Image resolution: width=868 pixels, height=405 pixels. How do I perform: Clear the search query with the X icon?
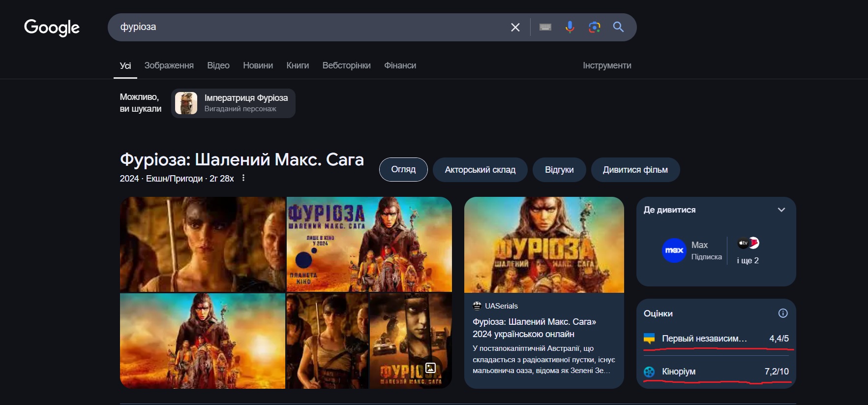[x=515, y=28]
